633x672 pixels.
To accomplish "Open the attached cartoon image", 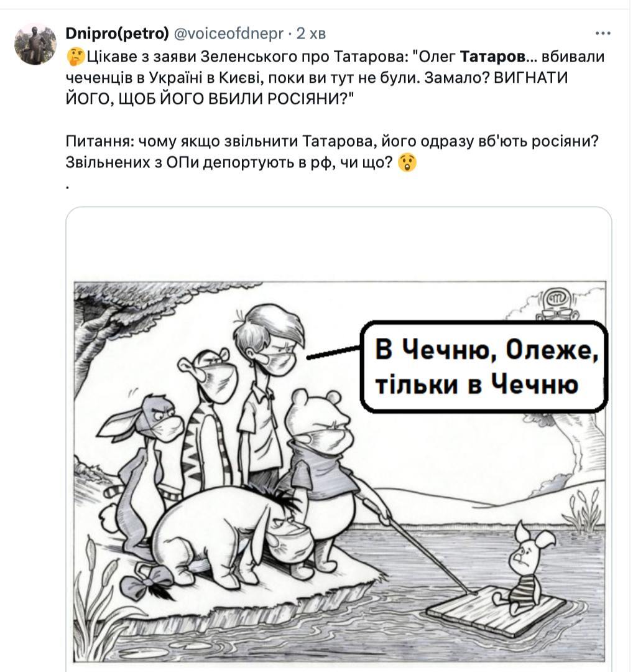I will pyautogui.click(x=339, y=439).
